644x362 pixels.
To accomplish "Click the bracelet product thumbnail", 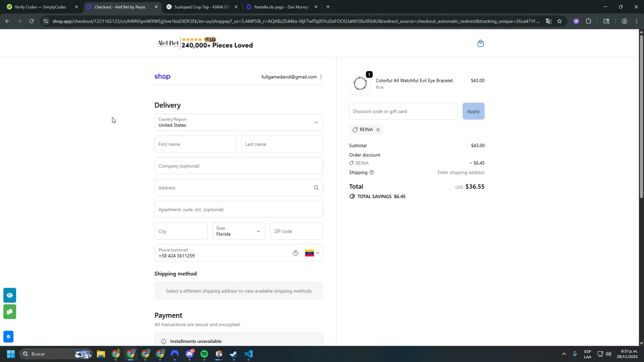I will pyautogui.click(x=360, y=84).
